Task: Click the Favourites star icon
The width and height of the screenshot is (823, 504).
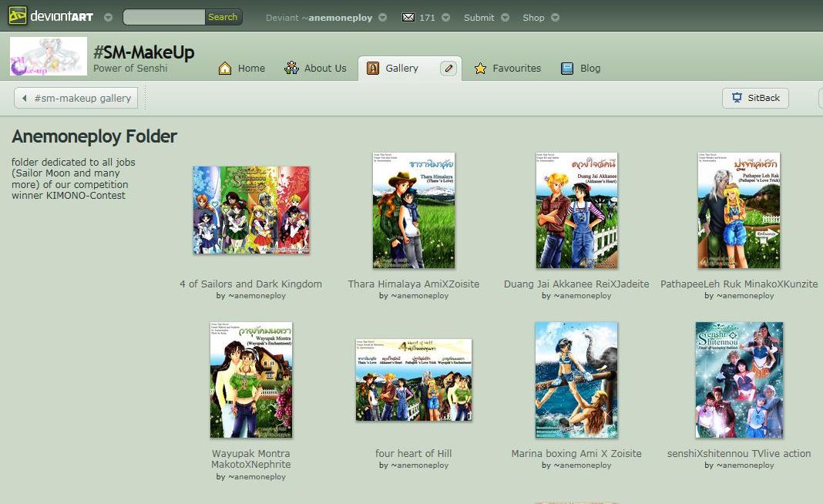Action: [480, 69]
